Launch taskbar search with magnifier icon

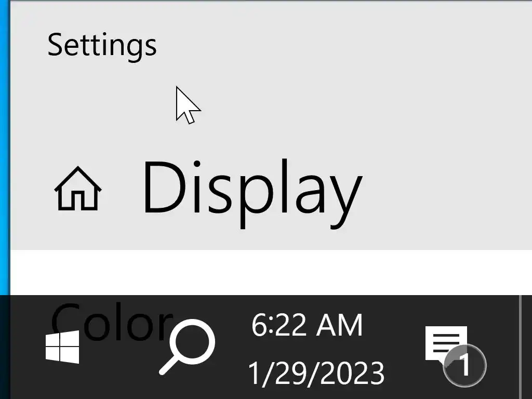pos(187,347)
